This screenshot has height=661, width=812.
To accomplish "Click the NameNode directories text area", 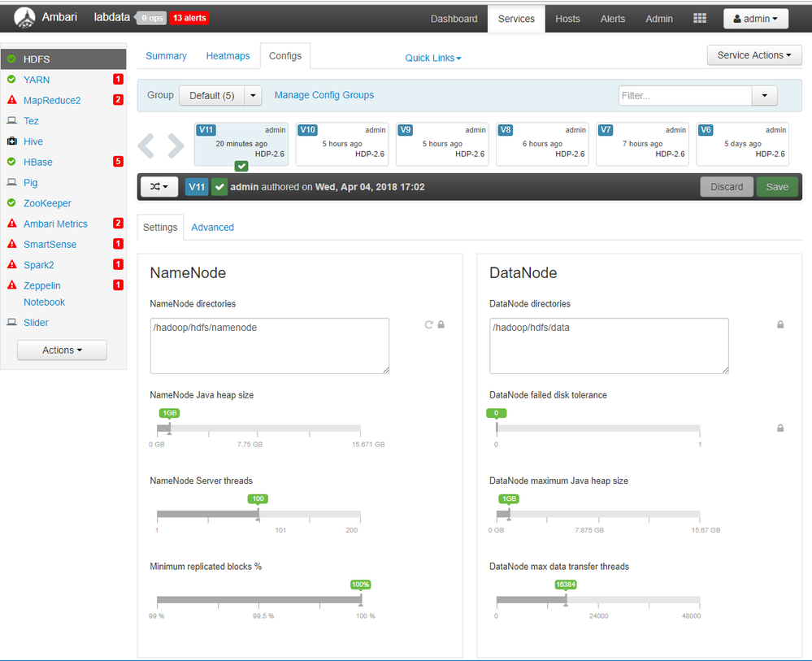I will tap(270, 346).
